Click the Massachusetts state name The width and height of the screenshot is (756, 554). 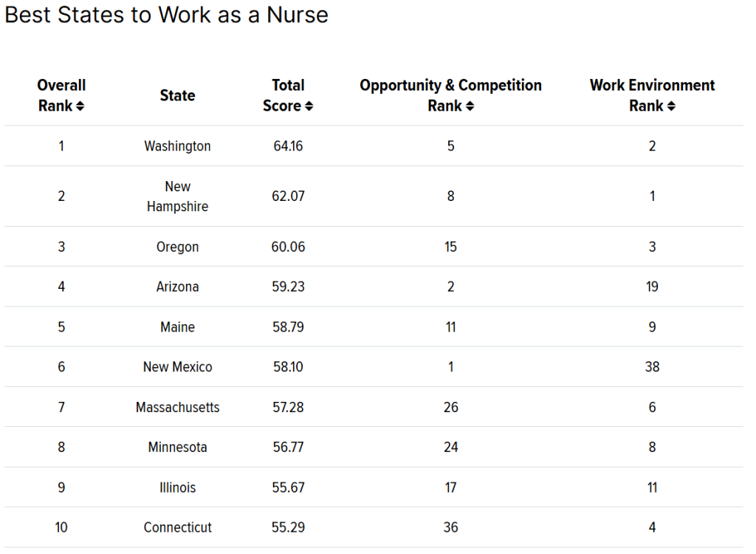pos(177,407)
